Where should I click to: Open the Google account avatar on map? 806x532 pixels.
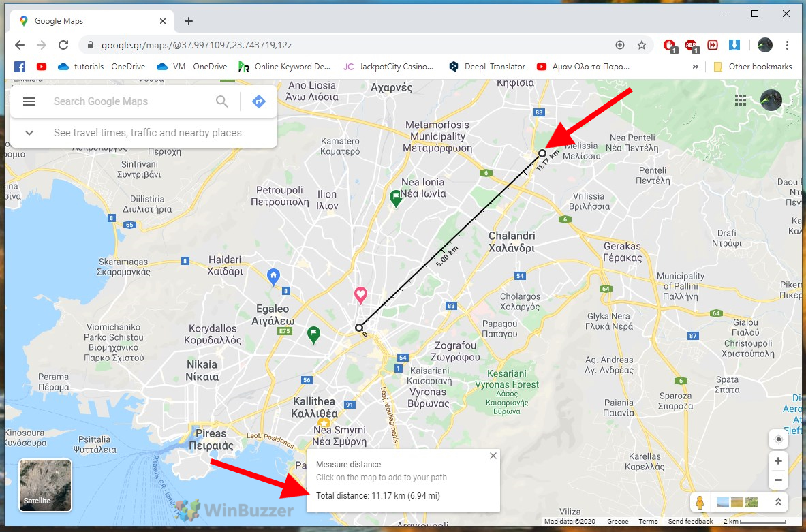pyautogui.click(x=771, y=100)
